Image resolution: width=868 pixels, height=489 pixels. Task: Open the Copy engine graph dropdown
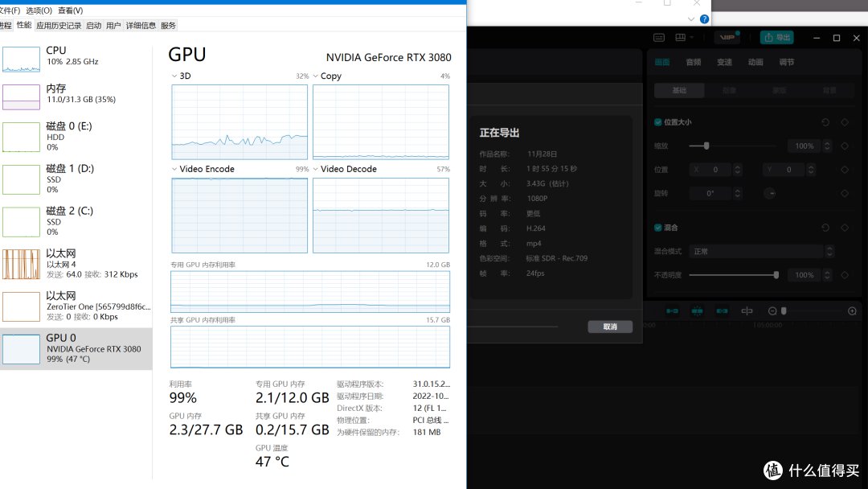tap(316, 76)
